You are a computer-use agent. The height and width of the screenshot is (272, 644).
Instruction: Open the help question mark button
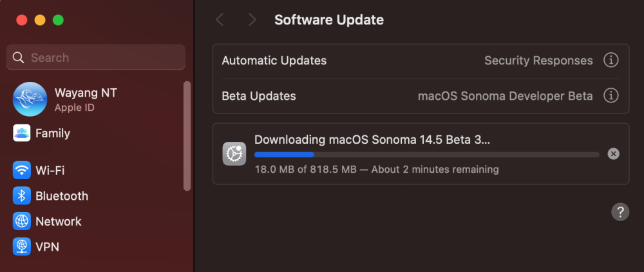(620, 212)
